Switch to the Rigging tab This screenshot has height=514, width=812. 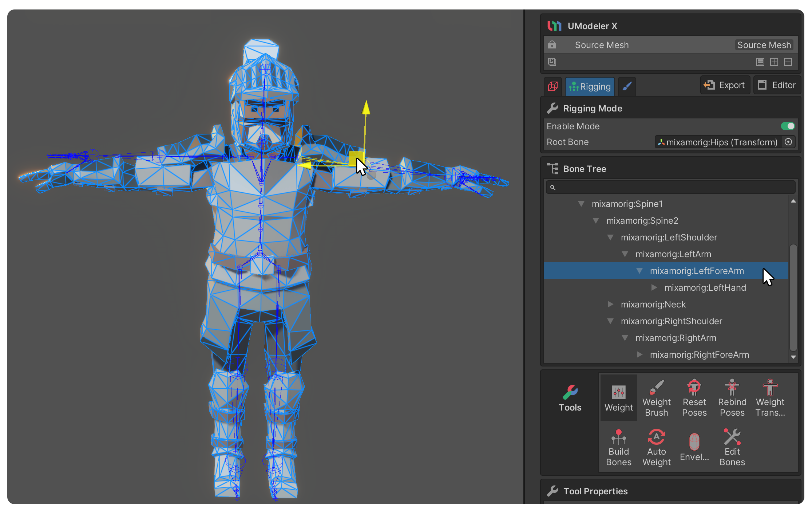point(590,86)
